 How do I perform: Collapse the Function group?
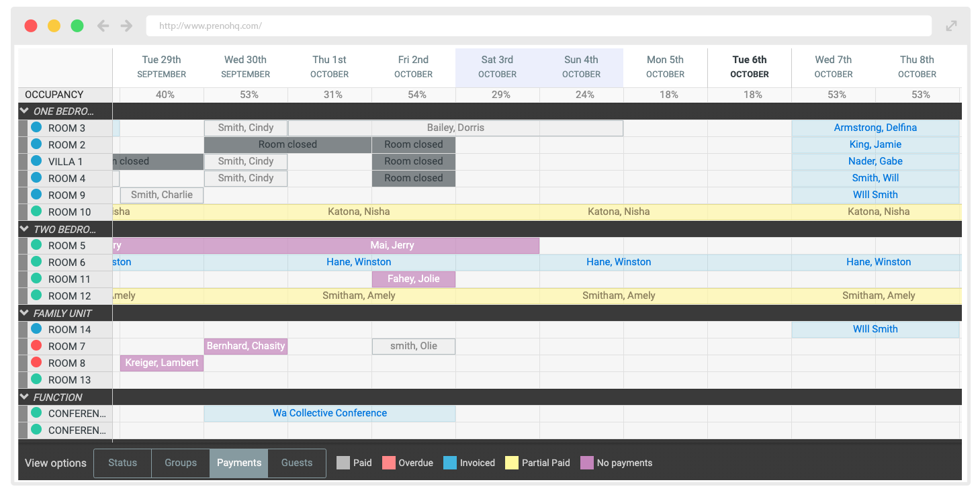tap(25, 397)
